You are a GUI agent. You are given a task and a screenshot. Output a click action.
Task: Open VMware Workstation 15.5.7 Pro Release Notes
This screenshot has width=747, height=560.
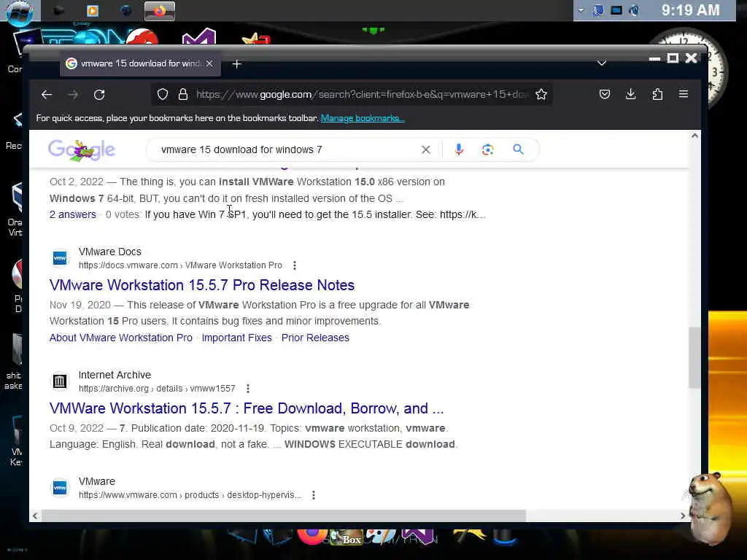(202, 285)
